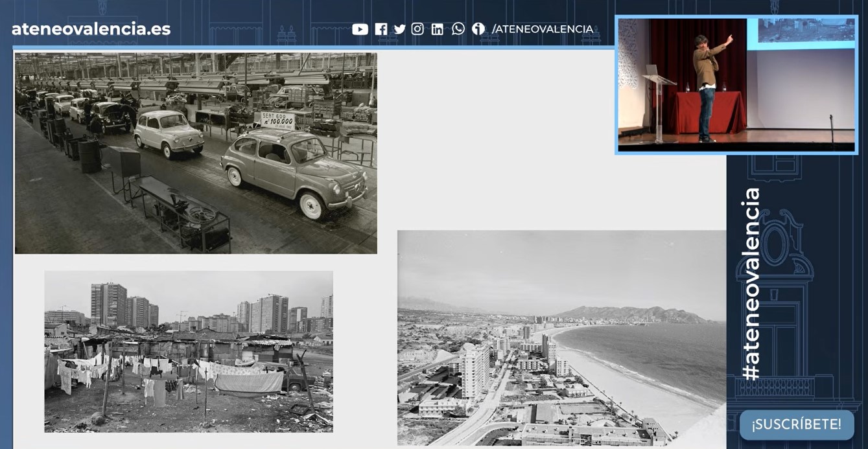
Task: Click the YouTube icon in header
Action: [x=360, y=29]
